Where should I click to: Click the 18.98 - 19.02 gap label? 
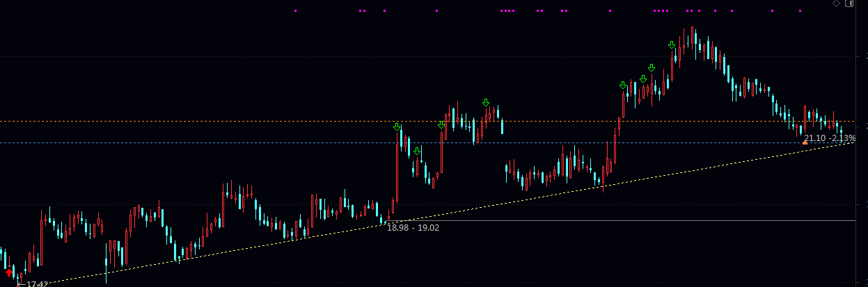413,227
